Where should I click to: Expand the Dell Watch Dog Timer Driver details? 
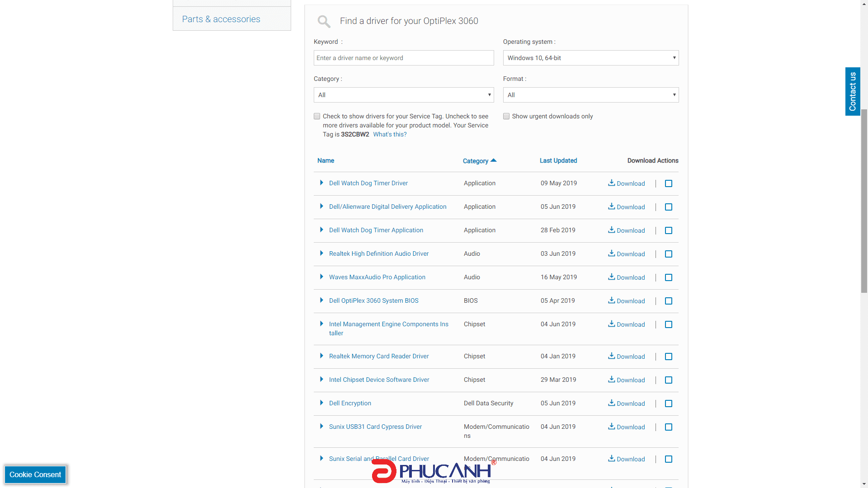tap(321, 183)
